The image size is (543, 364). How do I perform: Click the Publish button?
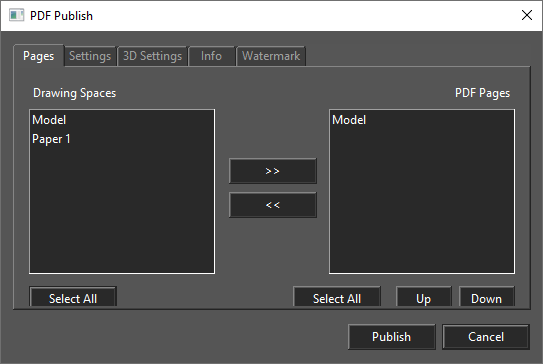tap(392, 337)
